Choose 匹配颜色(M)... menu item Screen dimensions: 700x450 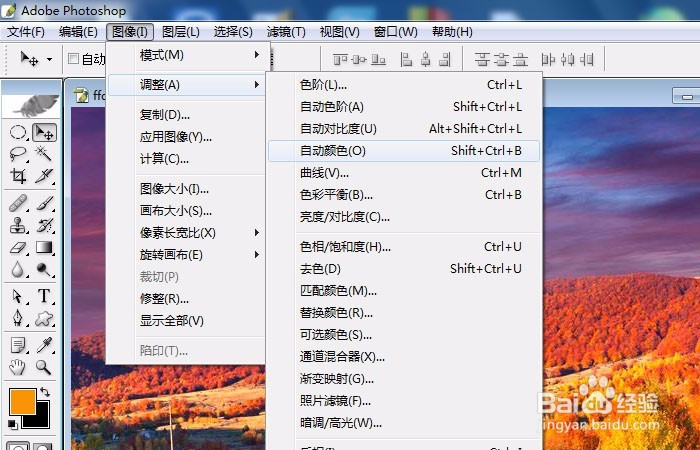(404, 291)
